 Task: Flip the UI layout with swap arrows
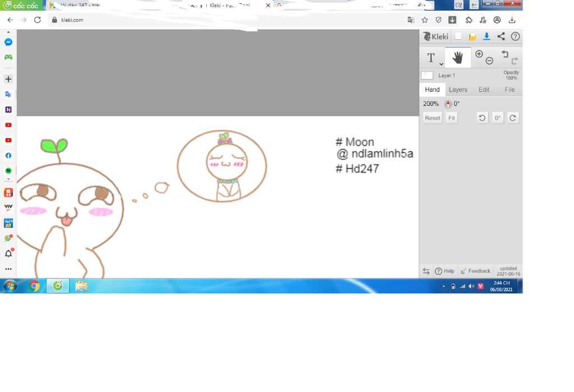[426, 271]
